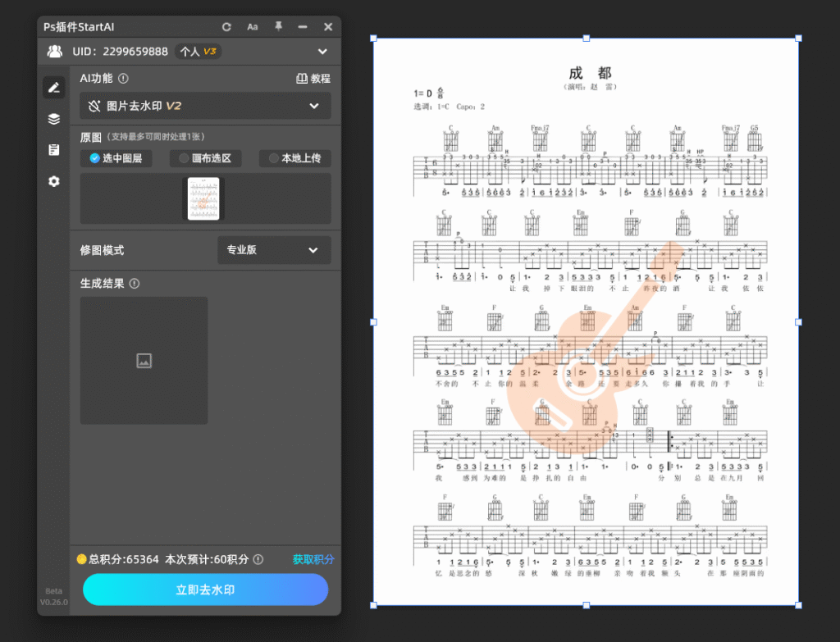Close the StartAI plugin panel
Screen dimensions: 840x642
(328, 27)
